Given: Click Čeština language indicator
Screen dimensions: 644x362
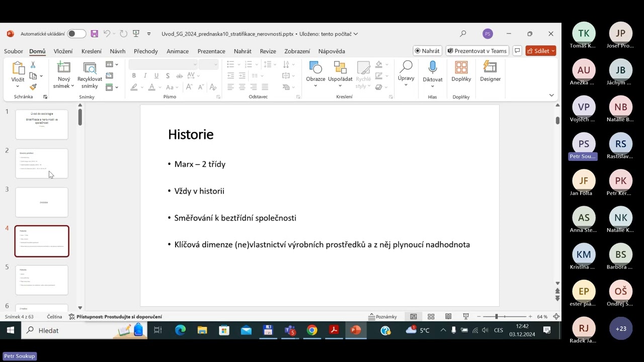Looking at the screenshot, I should click(x=54, y=317).
